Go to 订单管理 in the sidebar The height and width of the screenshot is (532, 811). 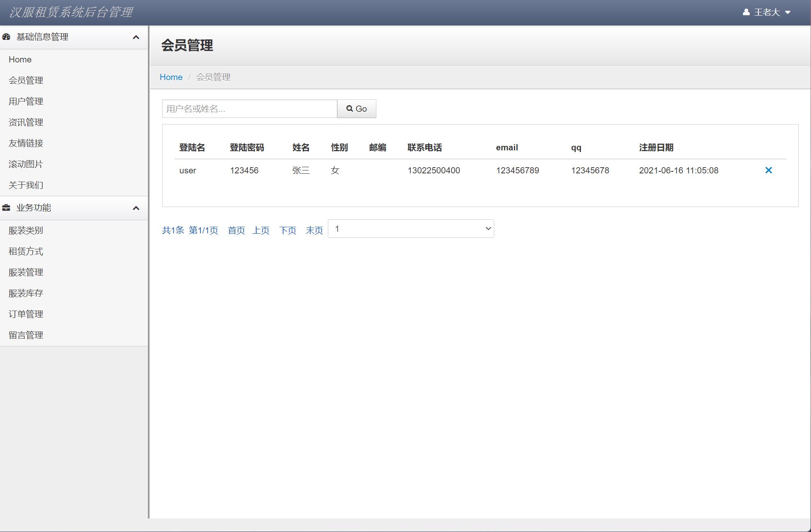point(26,314)
